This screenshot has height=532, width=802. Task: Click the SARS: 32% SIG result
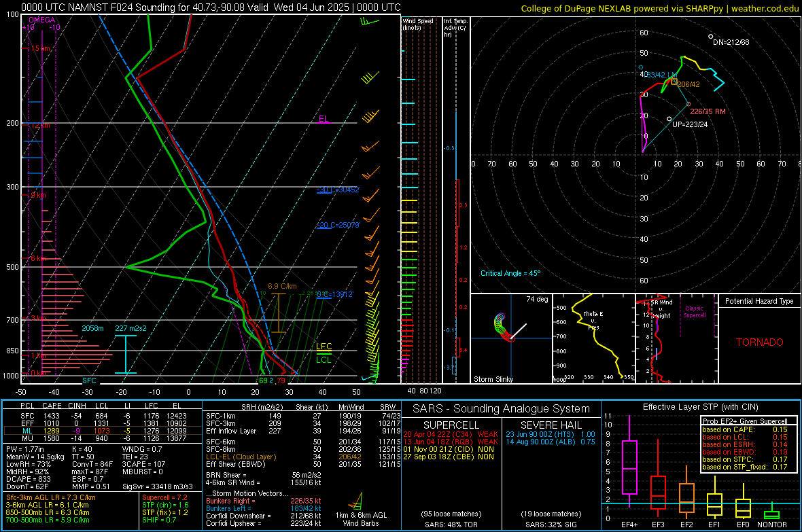pos(551,525)
